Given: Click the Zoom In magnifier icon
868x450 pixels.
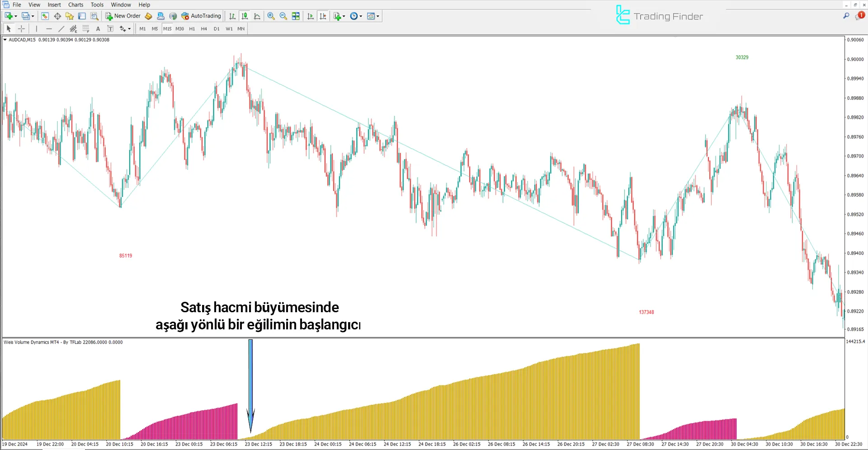Looking at the screenshot, I should [271, 16].
